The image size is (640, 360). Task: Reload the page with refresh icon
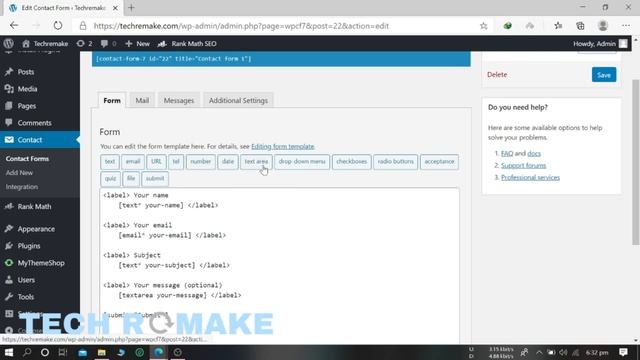(58, 26)
